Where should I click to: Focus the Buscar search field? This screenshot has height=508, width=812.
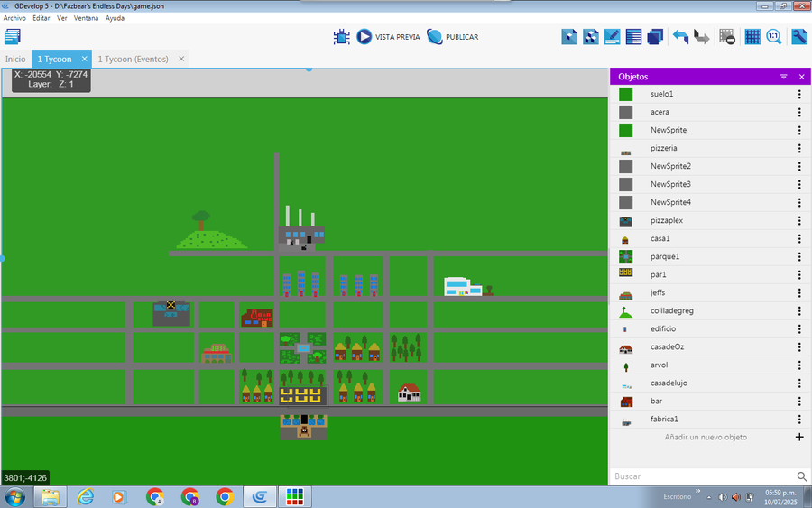703,476
